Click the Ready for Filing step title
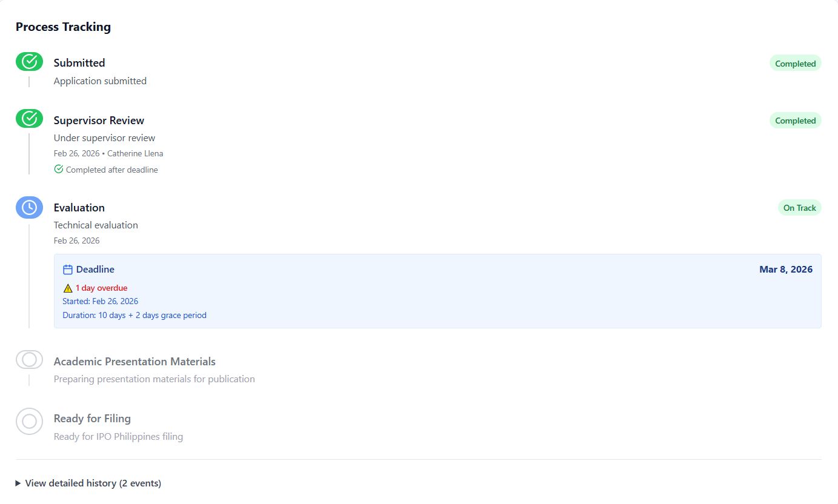Viewport: 838px width, 504px height. pyautogui.click(x=92, y=419)
